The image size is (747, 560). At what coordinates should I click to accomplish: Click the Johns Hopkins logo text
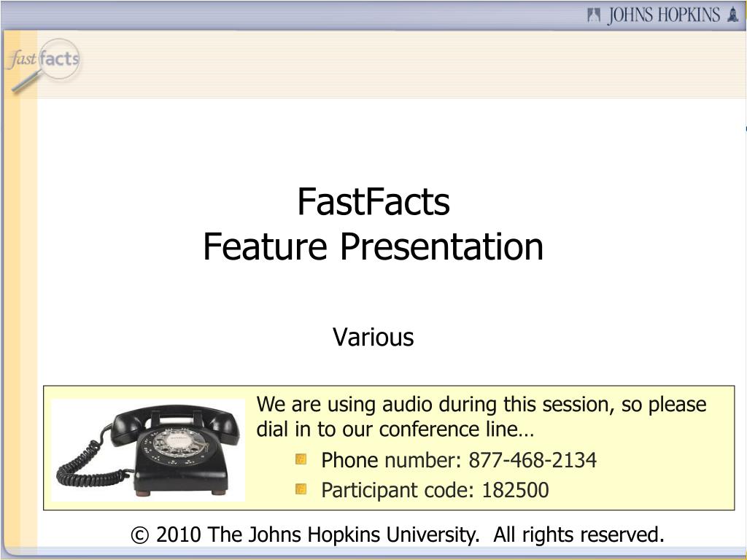[x=664, y=15]
